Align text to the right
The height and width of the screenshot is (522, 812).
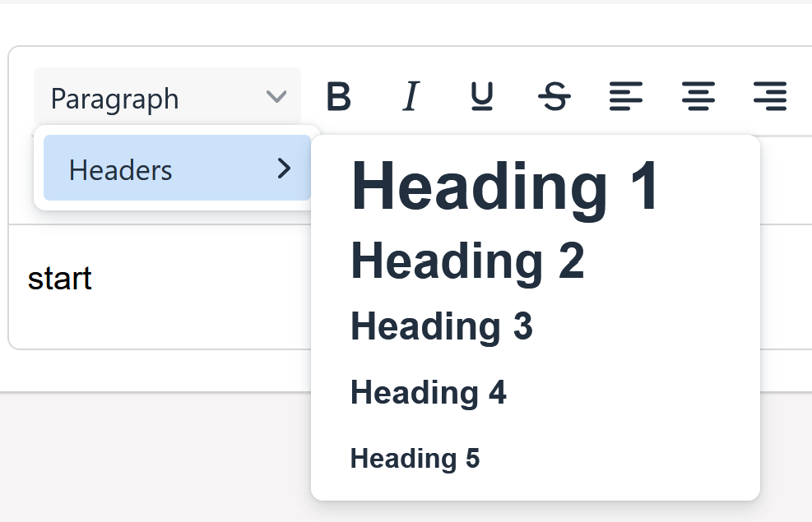[770, 97]
